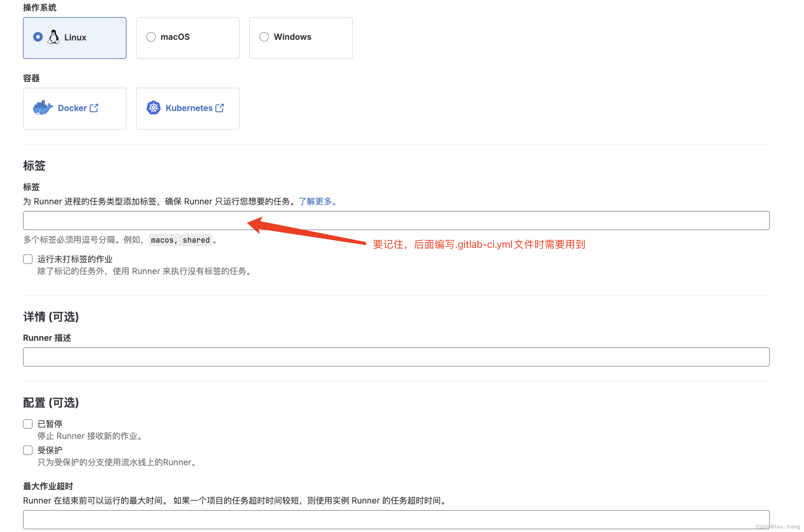
Task: Click the 已暂停 label text
Action: [x=50, y=424]
